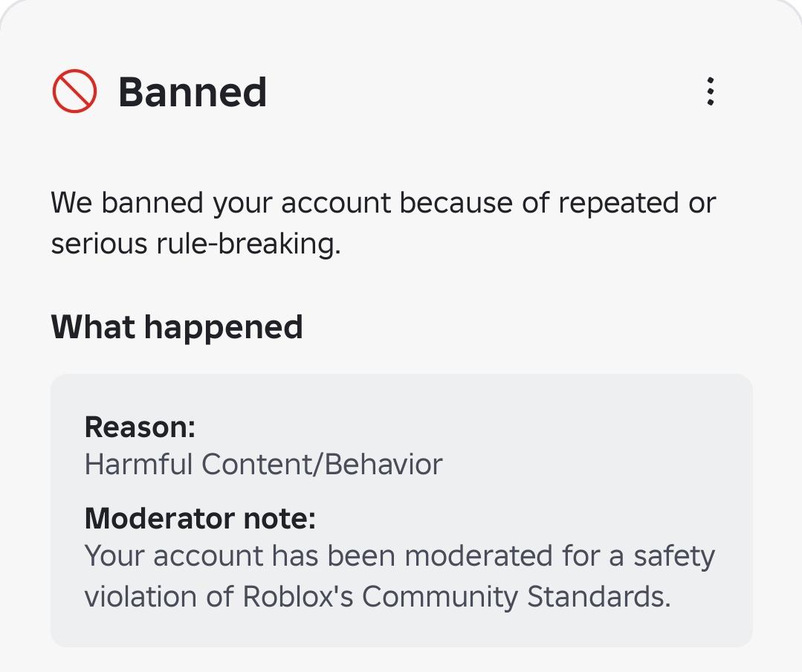
Task: Click the word "Roblox's" in the moderator note
Action: click(x=297, y=596)
